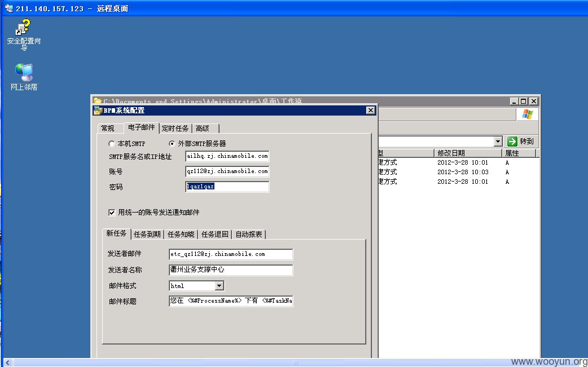The width and height of the screenshot is (588, 367).
Task: Select the file row dated 2012-3-28 10:03
Action: click(458, 172)
